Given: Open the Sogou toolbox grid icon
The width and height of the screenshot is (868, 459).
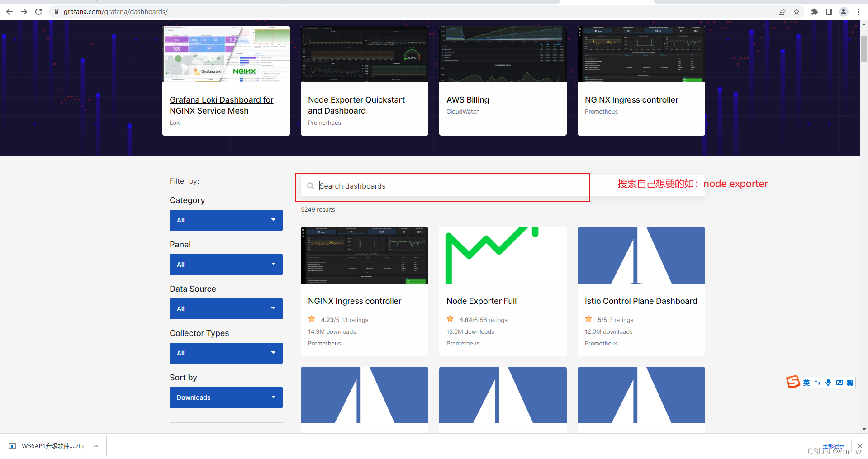Looking at the screenshot, I should [x=850, y=383].
